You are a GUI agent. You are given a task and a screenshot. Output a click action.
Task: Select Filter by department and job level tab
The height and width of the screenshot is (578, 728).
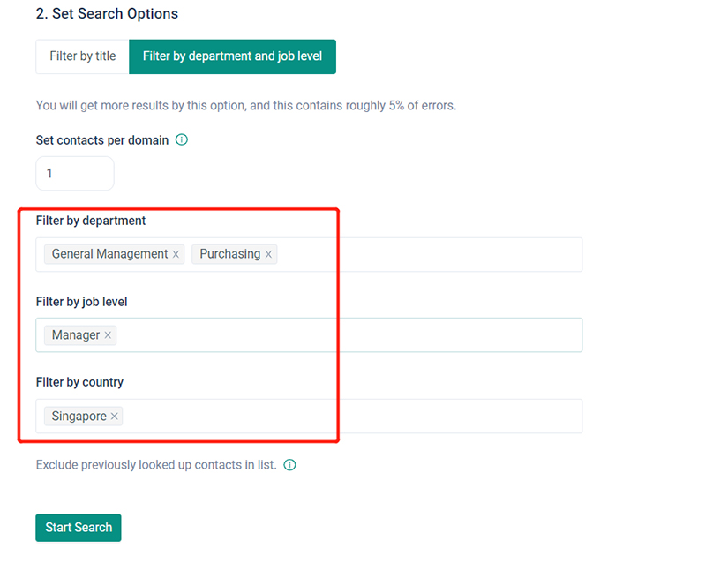(232, 56)
